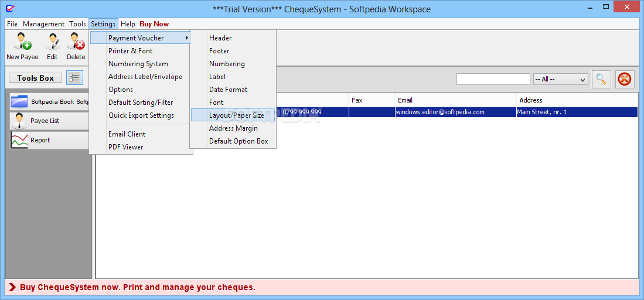Choose Numbering in Payment Voucher submenu

tap(233, 64)
